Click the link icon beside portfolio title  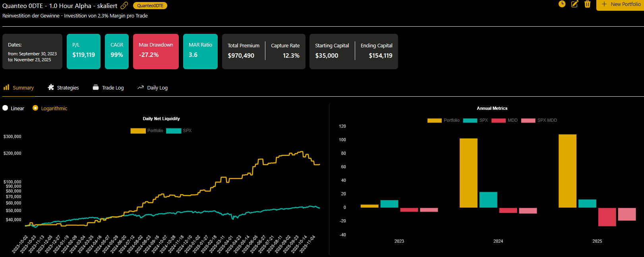[x=124, y=6]
